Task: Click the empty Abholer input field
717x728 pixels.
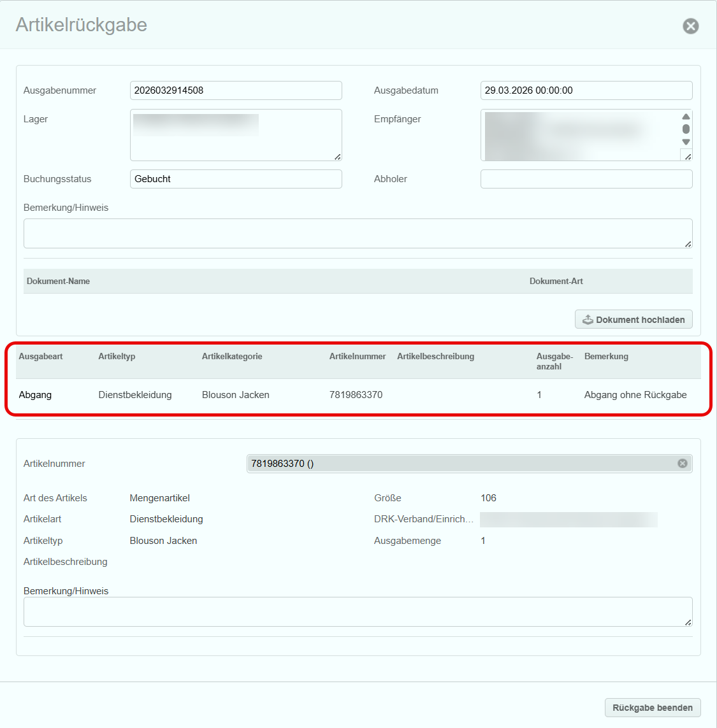Action: (586, 179)
